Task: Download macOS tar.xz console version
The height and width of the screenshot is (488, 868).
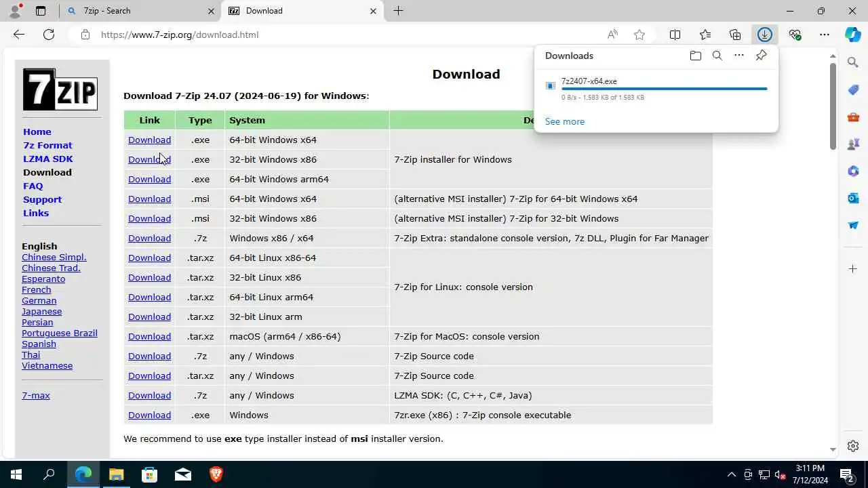Action: click(149, 336)
